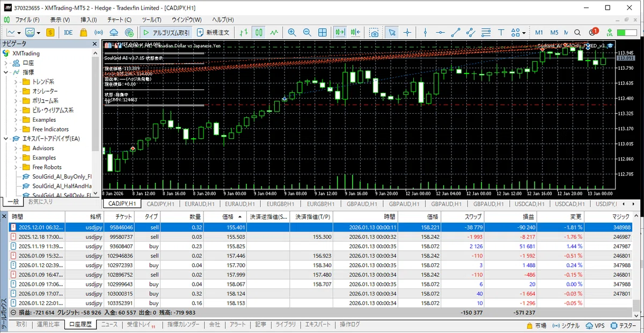Draw a horizontal line on chart
The height and width of the screenshot is (333, 644).
coord(440,32)
